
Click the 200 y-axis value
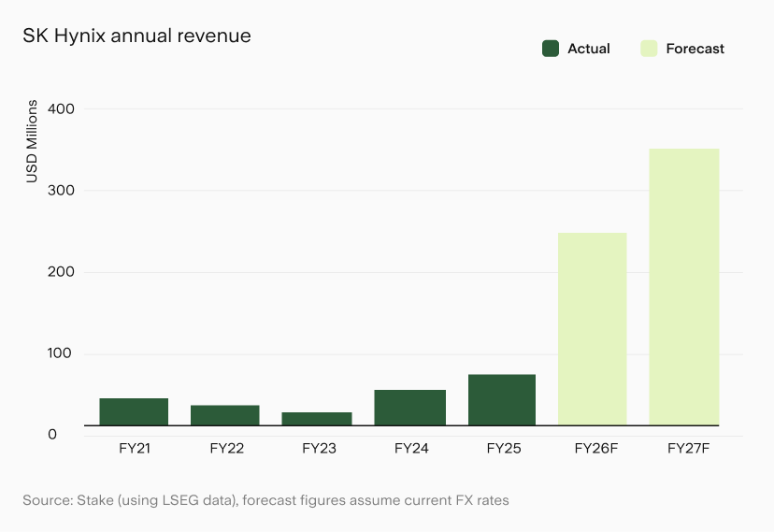point(61,272)
